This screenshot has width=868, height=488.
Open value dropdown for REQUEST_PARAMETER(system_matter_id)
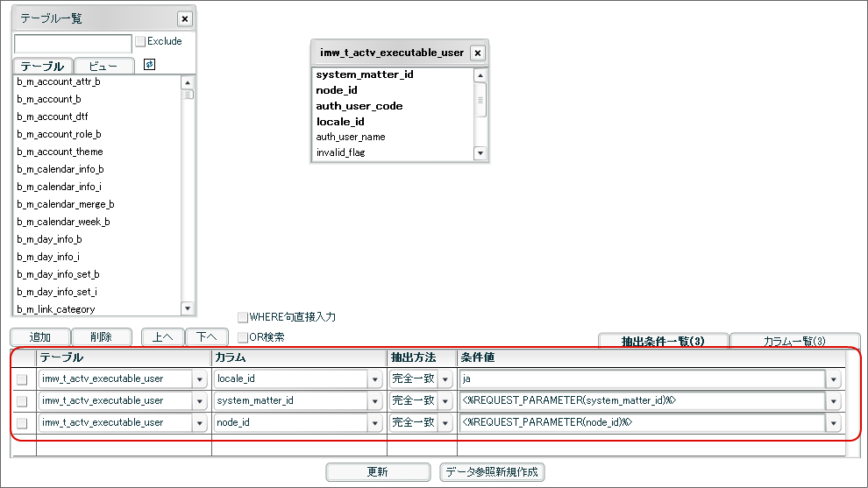point(834,401)
